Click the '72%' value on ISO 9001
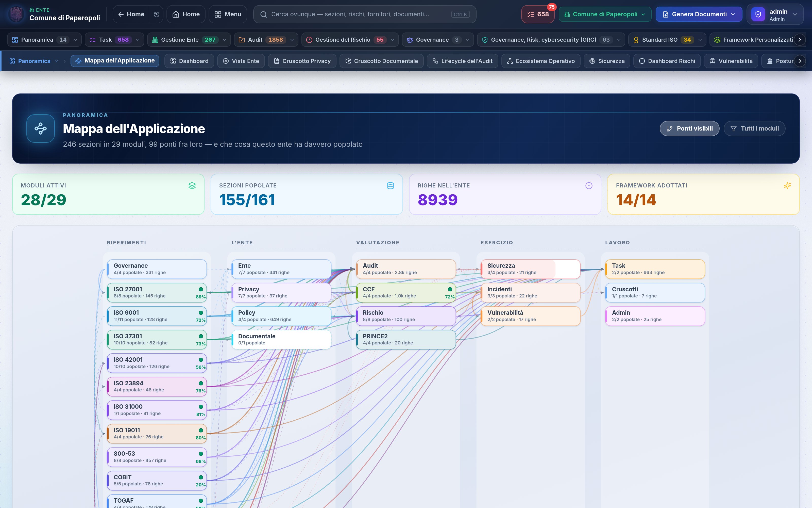The image size is (812, 508). coord(201,320)
